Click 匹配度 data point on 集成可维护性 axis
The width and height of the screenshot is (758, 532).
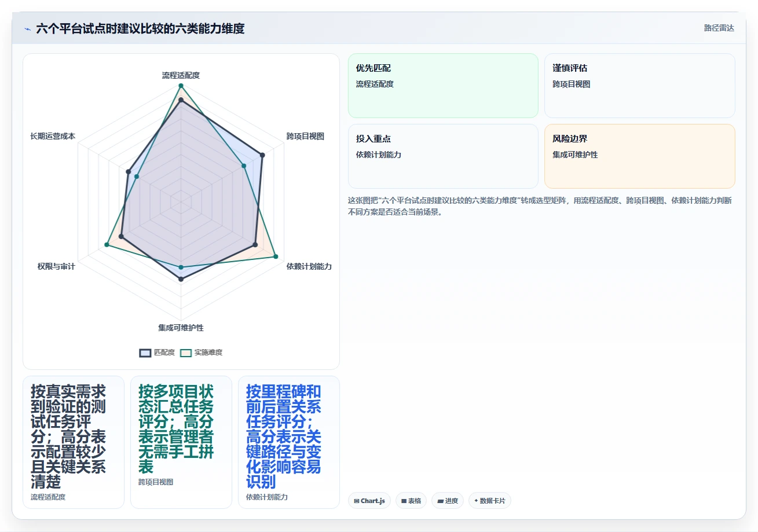tap(181, 279)
